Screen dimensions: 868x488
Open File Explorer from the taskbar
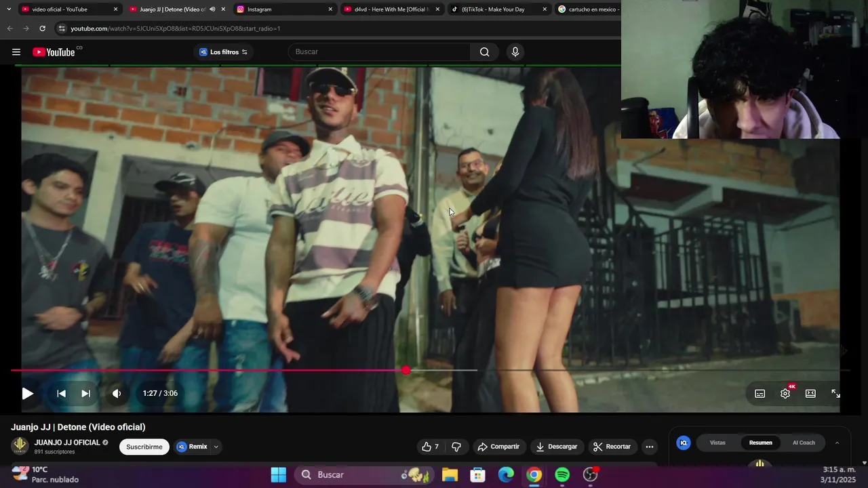coord(450,474)
